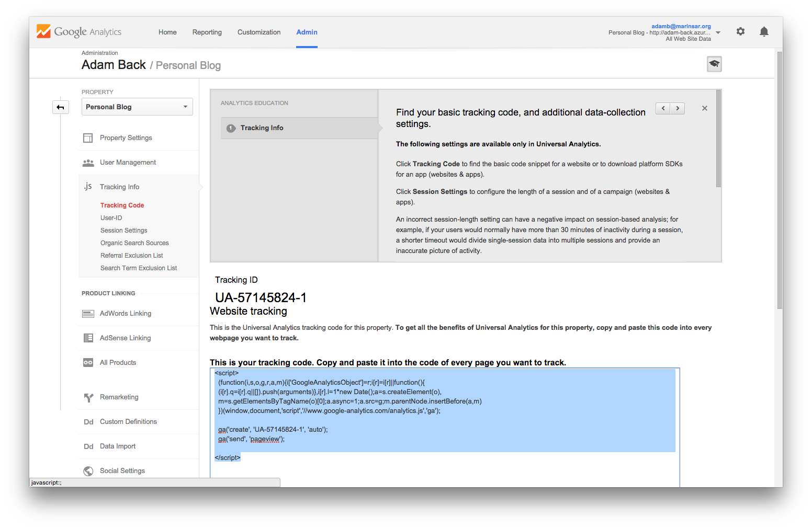This screenshot has width=812, height=529.
Task: Open User Management
Action: pyautogui.click(x=128, y=163)
